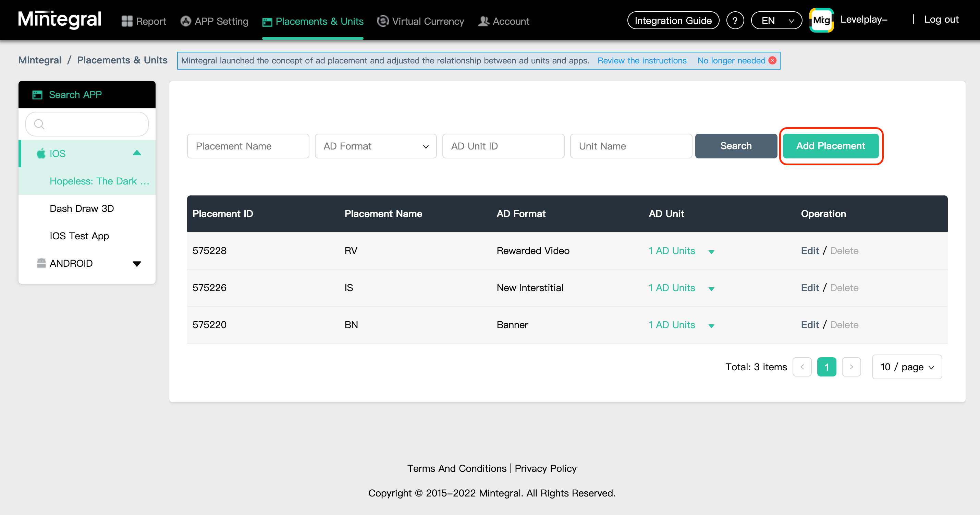Click the Search APP panel icon
This screenshot has height=515, width=980.
pyautogui.click(x=37, y=95)
